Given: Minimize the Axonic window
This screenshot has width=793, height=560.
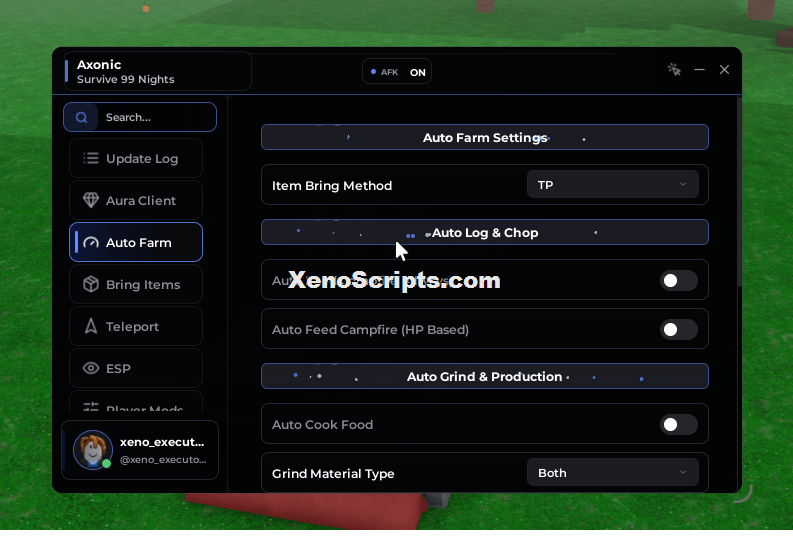Looking at the screenshot, I should tap(699, 69).
